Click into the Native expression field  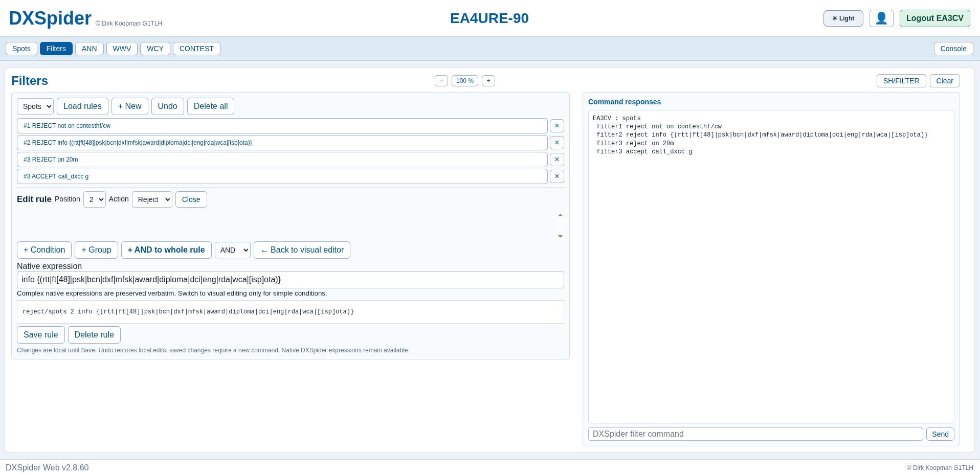291,280
